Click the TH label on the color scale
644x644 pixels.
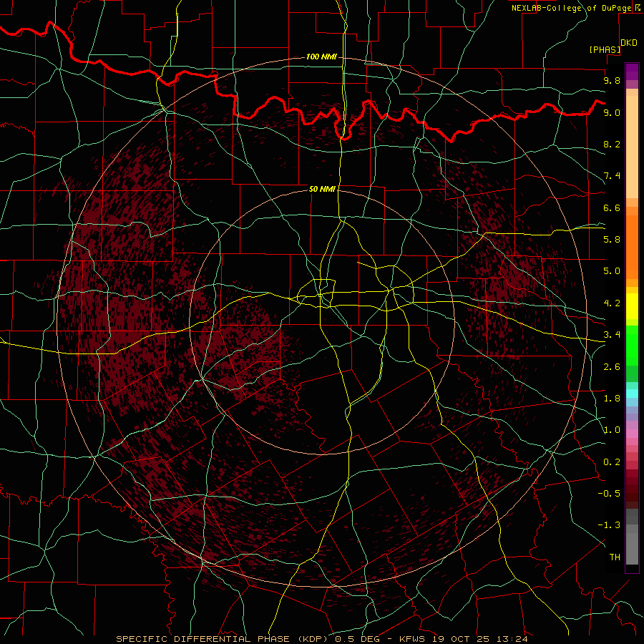click(615, 557)
